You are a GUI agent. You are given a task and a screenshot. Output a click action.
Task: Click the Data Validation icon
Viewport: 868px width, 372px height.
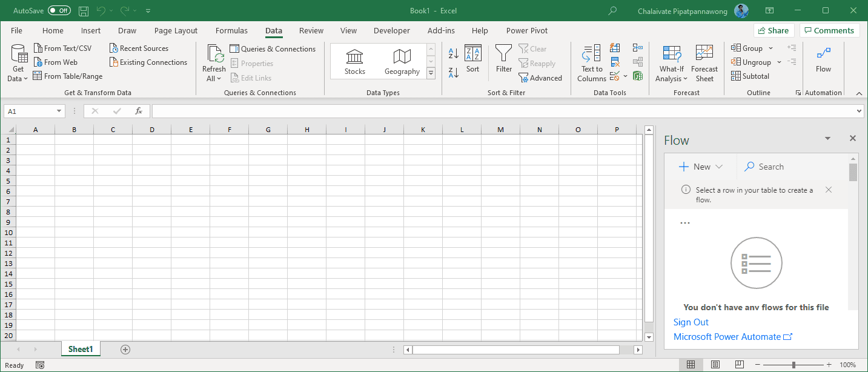point(614,75)
